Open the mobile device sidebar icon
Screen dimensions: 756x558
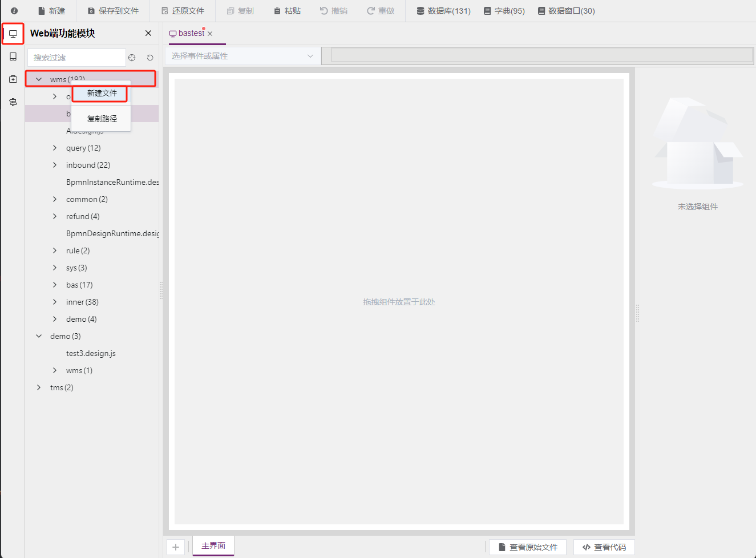click(x=13, y=56)
